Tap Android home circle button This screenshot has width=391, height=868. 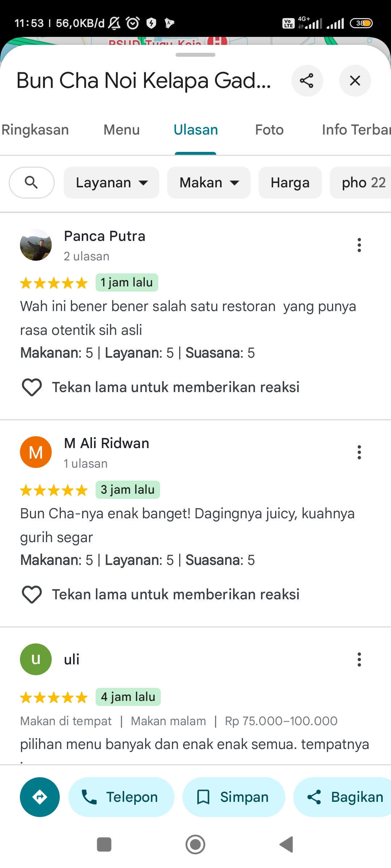[x=195, y=845]
